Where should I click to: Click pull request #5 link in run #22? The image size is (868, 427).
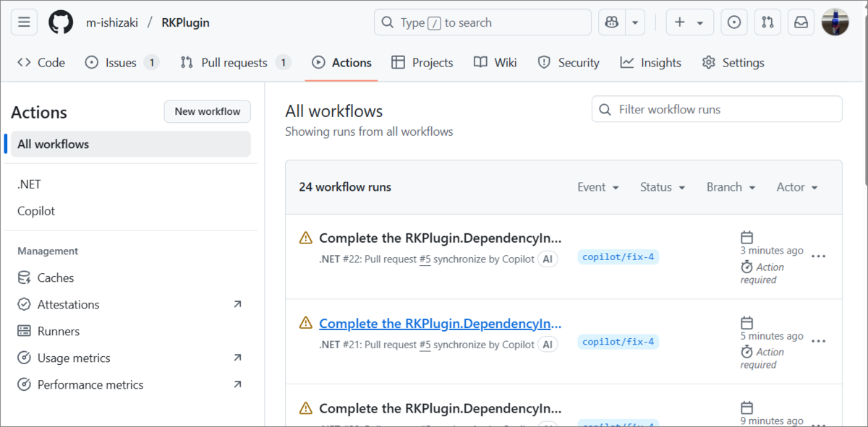[x=425, y=259]
